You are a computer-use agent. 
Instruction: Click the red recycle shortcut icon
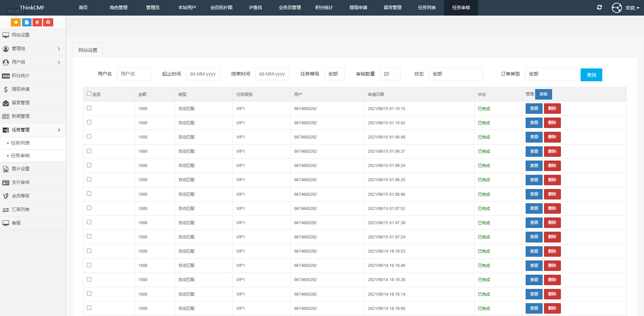(x=48, y=22)
